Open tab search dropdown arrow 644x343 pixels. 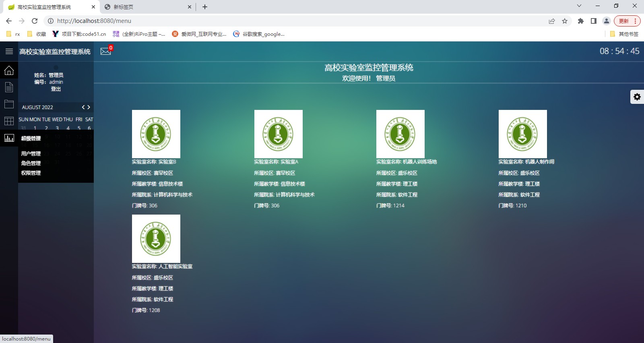[579, 6]
